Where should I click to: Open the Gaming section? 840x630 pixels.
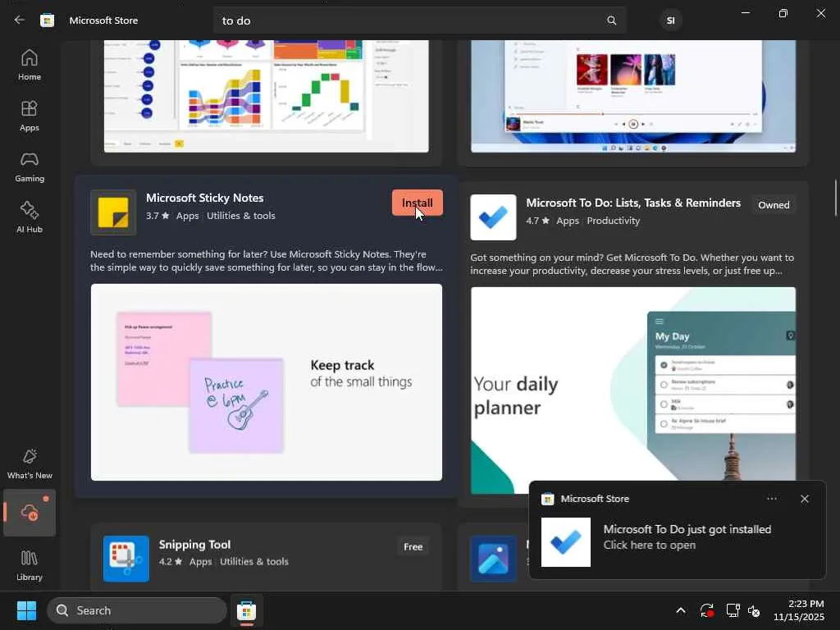coord(30,167)
